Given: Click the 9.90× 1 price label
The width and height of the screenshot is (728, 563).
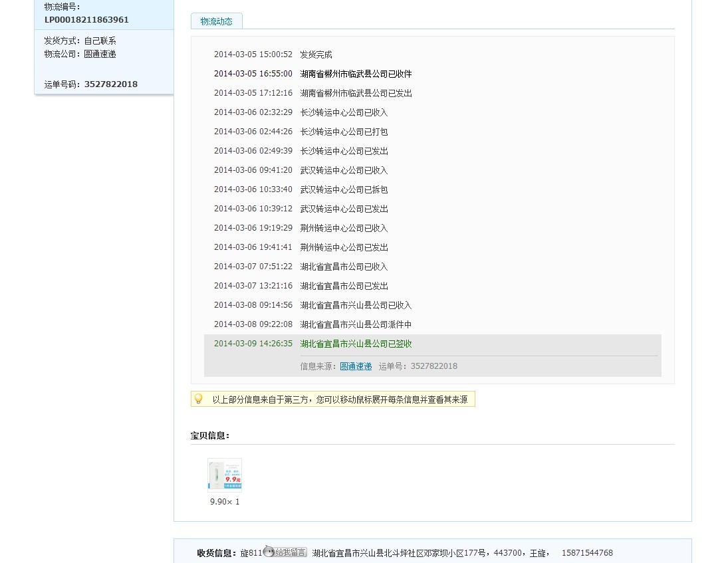Looking at the screenshot, I should [225, 502].
